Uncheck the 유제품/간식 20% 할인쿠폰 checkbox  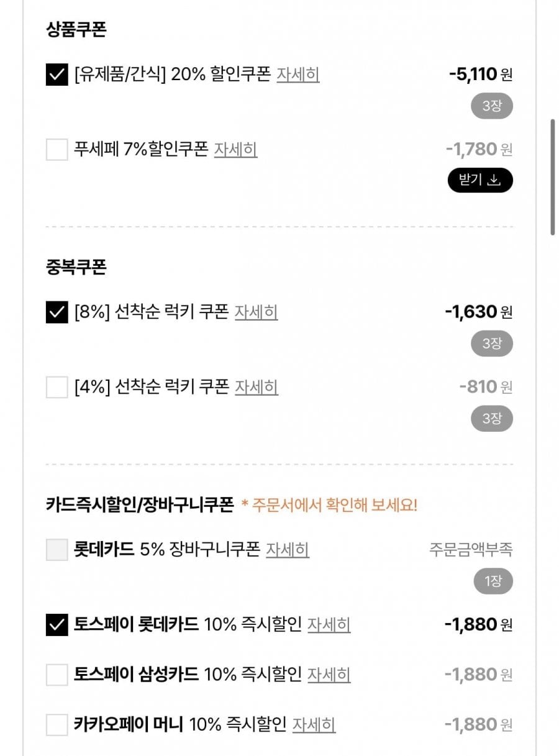click(x=57, y=75)
